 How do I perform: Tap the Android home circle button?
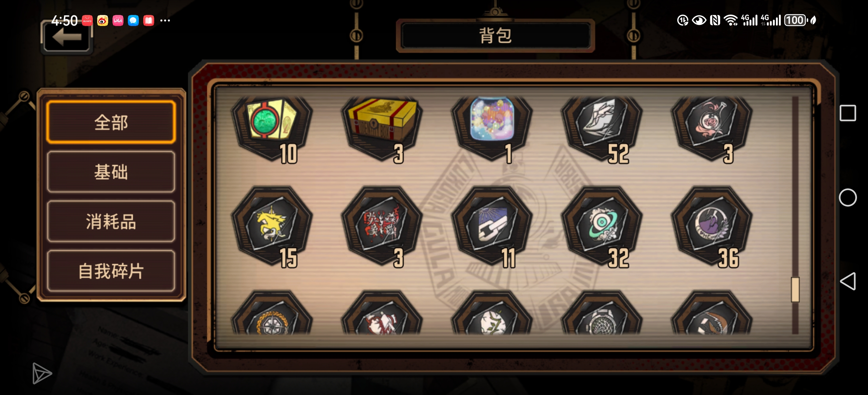click(848, 198)
